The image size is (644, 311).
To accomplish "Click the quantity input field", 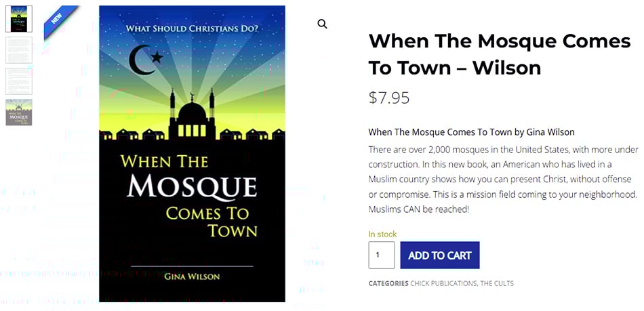I will pos(382,255).
